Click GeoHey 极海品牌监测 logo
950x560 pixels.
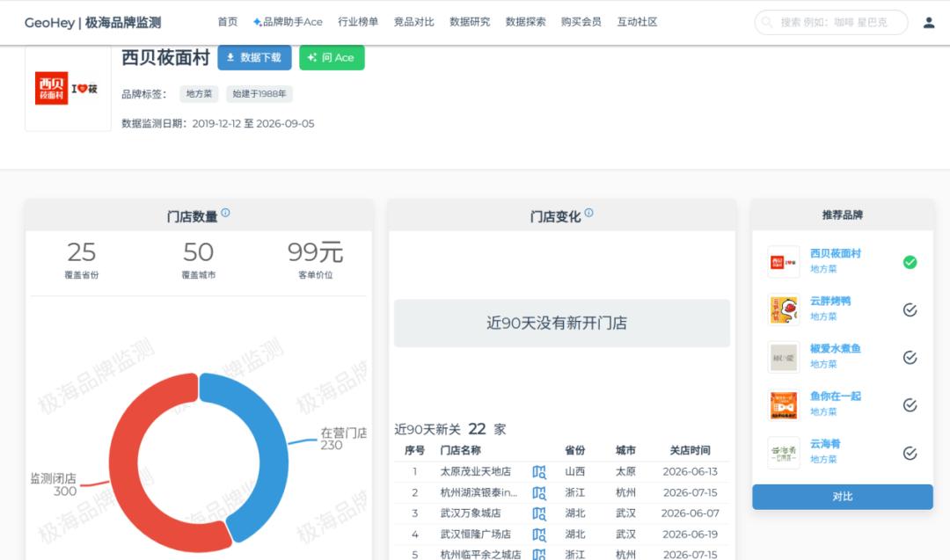pos(92,22)
